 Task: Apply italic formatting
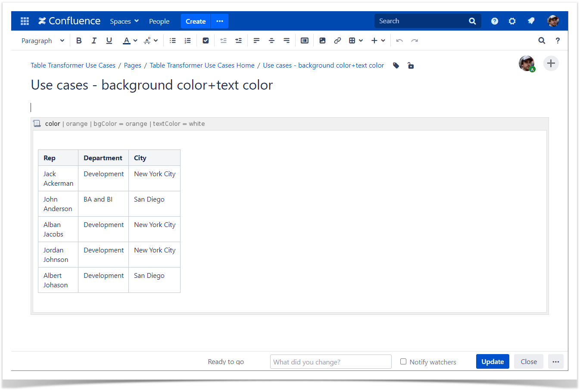pos(94,40)
